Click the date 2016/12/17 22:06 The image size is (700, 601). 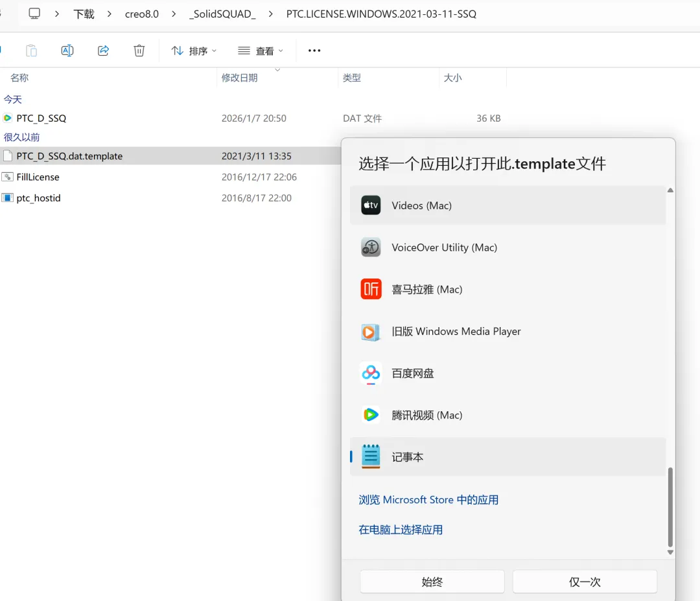click(x=259, y=177)
